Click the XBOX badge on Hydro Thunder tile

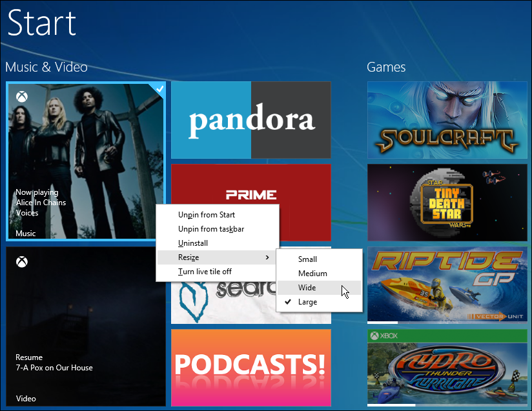click(x=384, y=336)
